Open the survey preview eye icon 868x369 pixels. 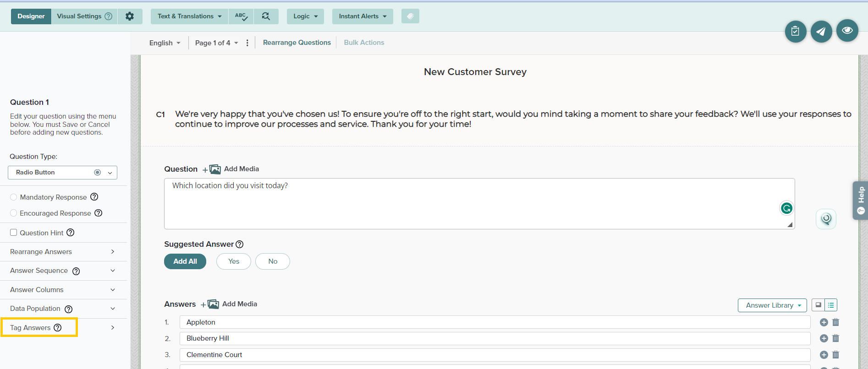tap(847, 31)
